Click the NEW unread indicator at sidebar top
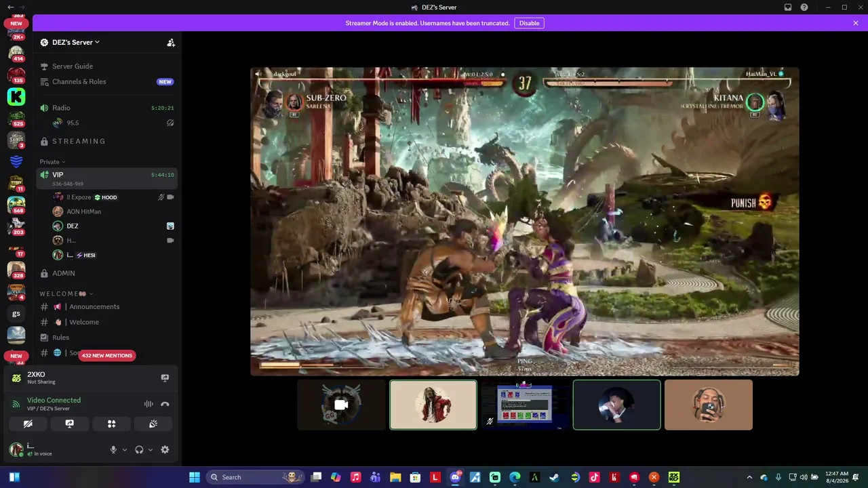The image size is (868, 488). click(x=16, y=23)
